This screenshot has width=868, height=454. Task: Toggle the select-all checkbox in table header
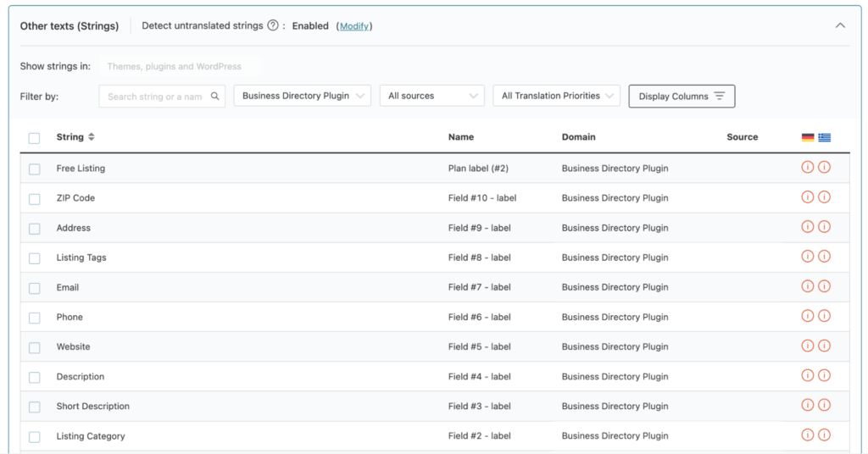pyautogui.click(x=34, y=138)
